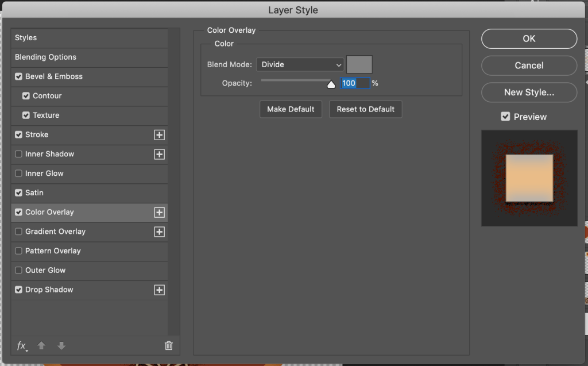Move effect down with the down arrow
The height and width of the screenshot is (366, 588).
[x=61, y=346]
